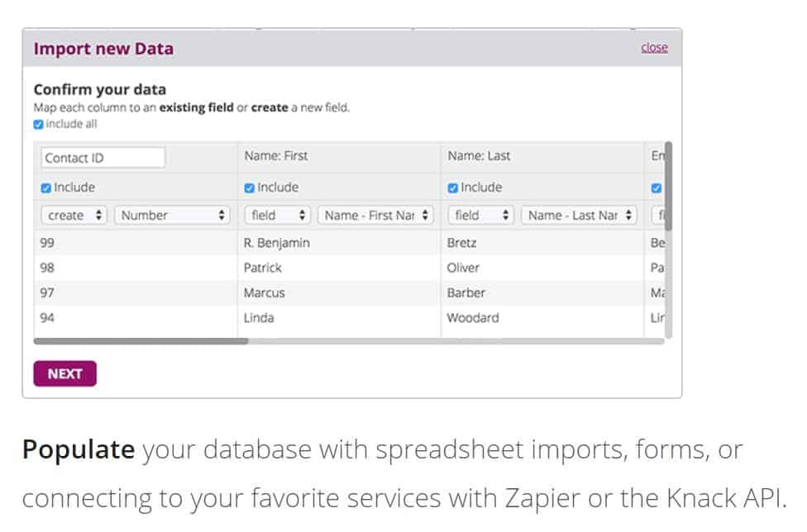Uncheck Include under Name: First column
Image resolution: width=807 pixels, height=532 pixels.
[x=250, y=188]
